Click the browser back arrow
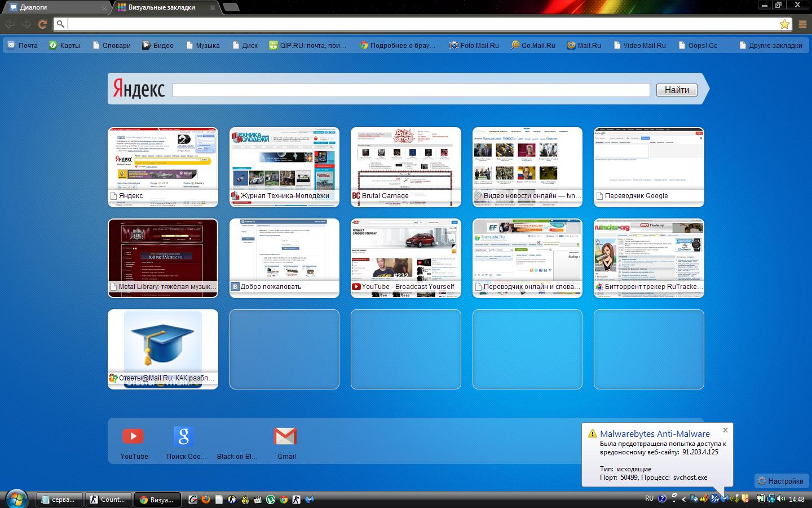The height and width of the screenshot is (508, 812). (x=10, y=24)
